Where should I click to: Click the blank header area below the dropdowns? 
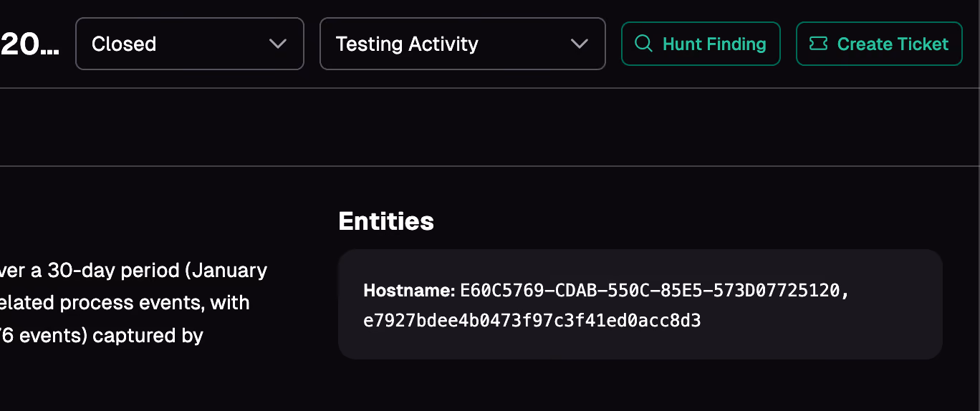[x=490, y=127]
